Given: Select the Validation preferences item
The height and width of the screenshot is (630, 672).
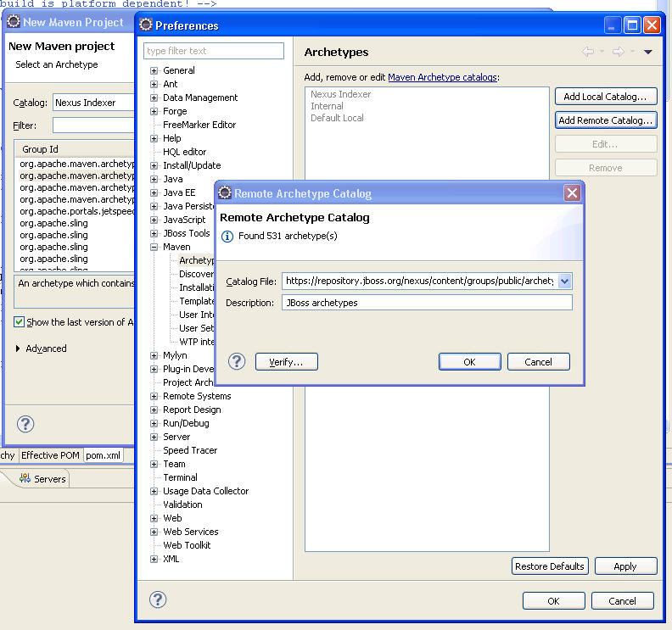Looking at the screenshot, I should [x=182, y=505].
